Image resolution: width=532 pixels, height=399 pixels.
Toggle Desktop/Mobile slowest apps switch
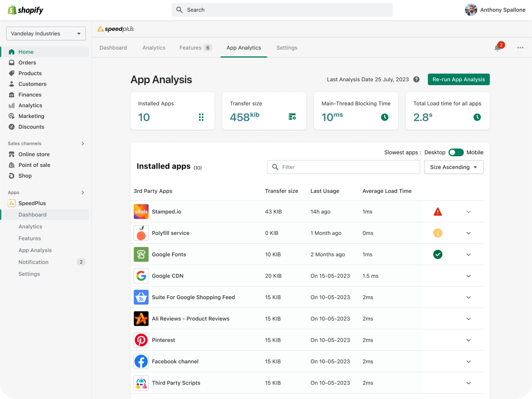click(456, 152)
